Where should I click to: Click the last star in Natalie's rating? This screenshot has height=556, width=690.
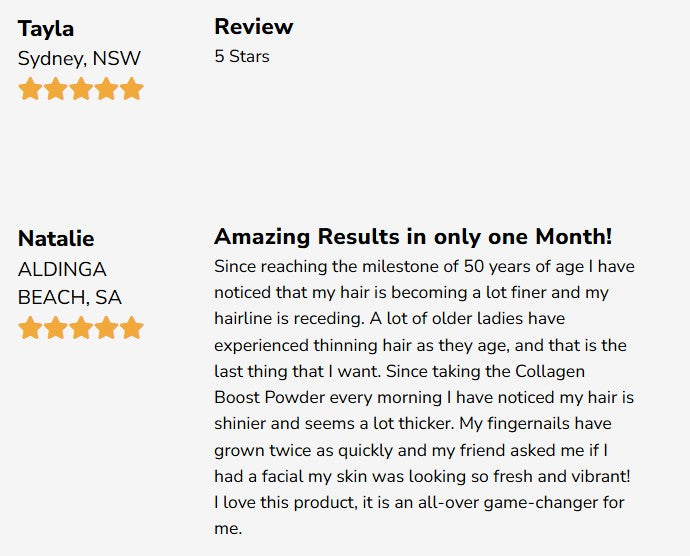click(x=132, y=328)
